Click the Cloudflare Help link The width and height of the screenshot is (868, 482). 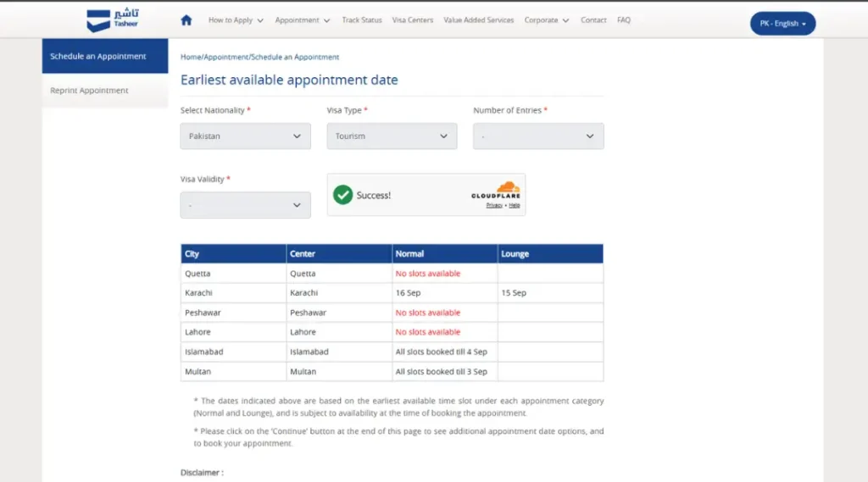[515, 205]
